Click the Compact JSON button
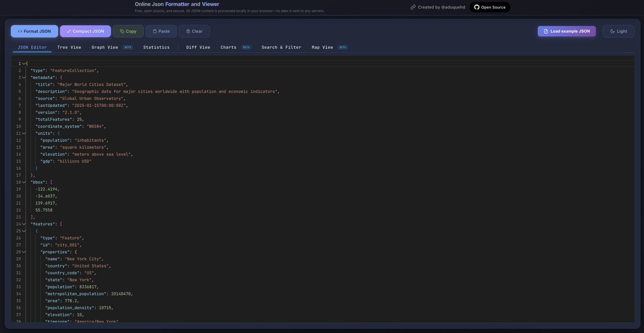Viewport: 644px width, 333px height. pyautogui.click(x=85, y=31)
